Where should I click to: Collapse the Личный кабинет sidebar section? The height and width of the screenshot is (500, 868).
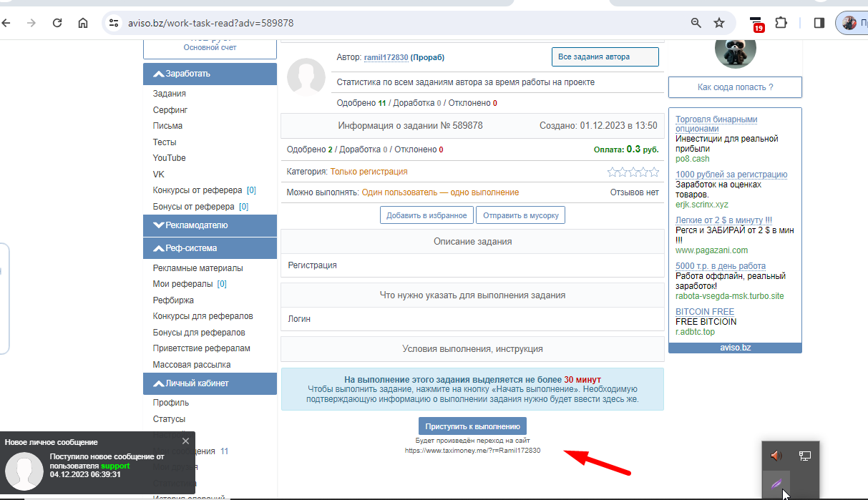(210, 383)
